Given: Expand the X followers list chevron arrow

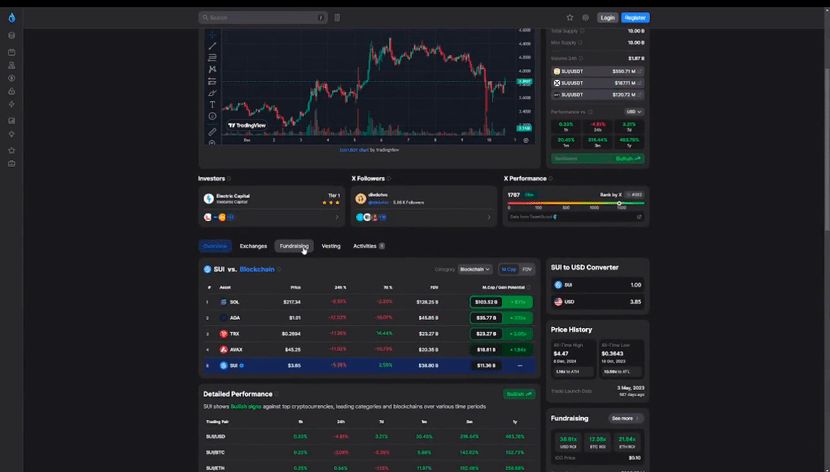Looking at the screenshot, I should 489,217.
